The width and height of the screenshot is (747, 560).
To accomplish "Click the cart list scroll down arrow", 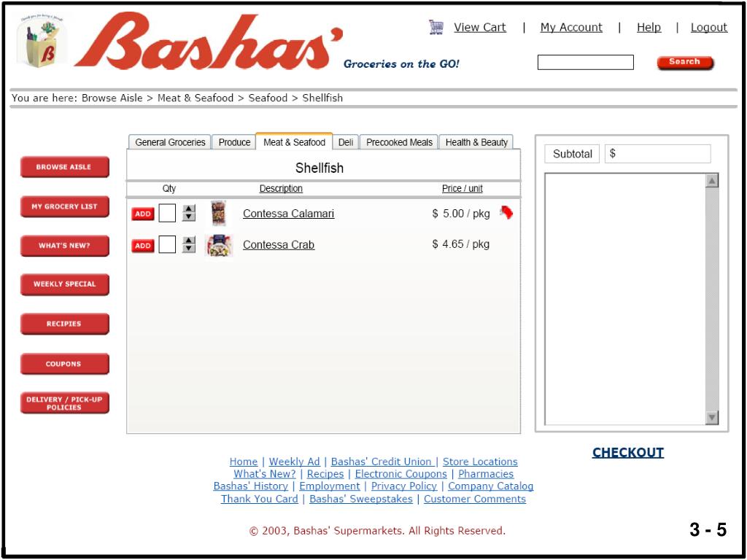I will coord(712,418).
